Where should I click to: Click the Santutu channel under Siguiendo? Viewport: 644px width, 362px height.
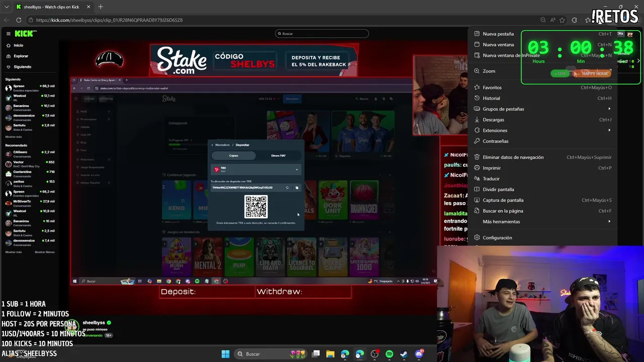(x=30, y=127)
